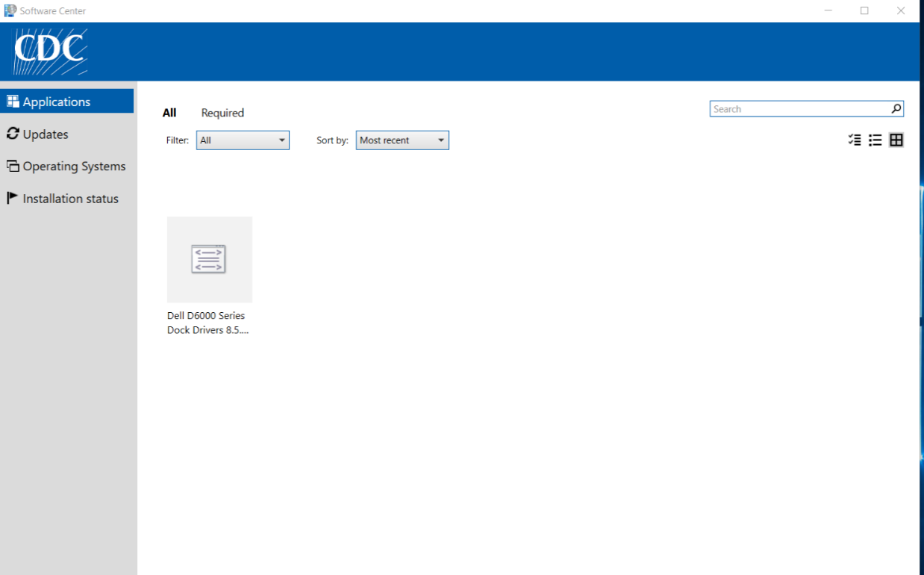This screenshot has height=575, width=924.
Task: Click the magnifying glass search icon
Action: point(896,109)
